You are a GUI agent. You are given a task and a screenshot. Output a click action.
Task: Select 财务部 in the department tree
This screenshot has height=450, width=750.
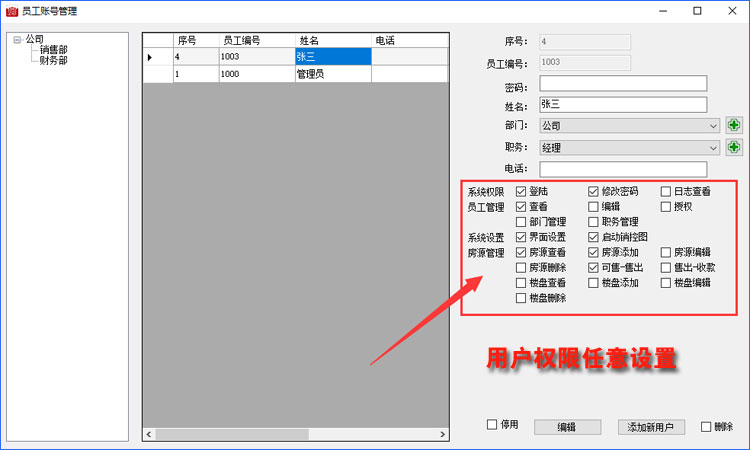point(54,60)
